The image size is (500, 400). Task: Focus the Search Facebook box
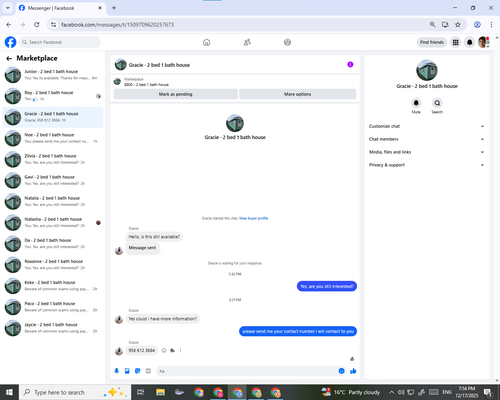[x=60, y=42]
